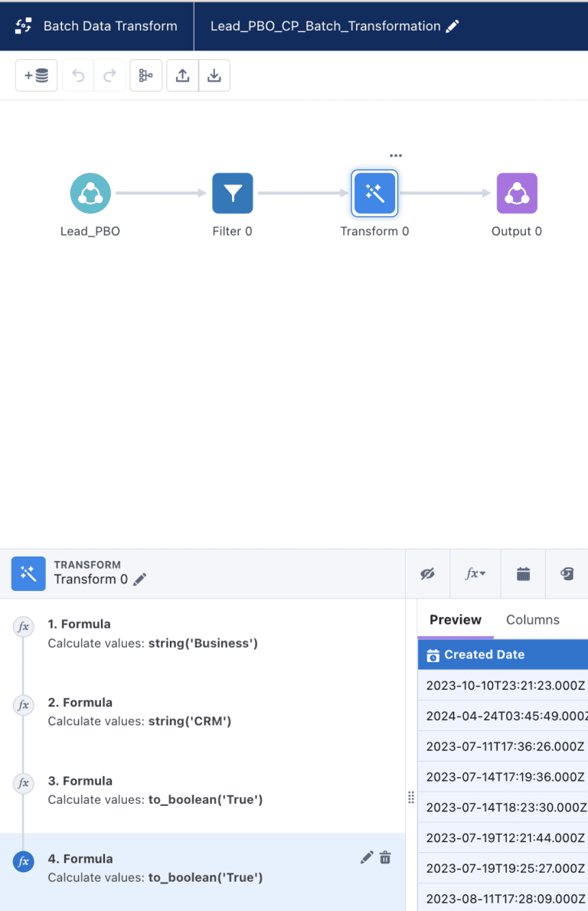Image resolution: width=588 pixels, height=911 pixels.
Task: Click the panel resize handle dots
Action: 411,797
